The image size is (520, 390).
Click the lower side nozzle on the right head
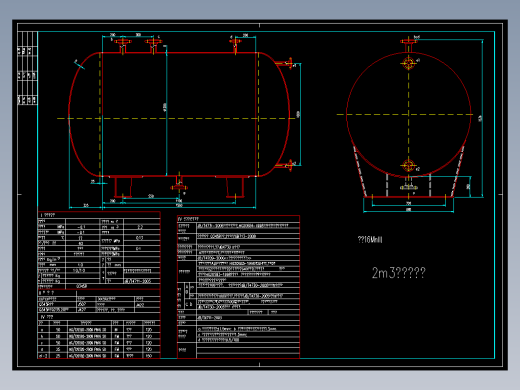coord(284,165)
